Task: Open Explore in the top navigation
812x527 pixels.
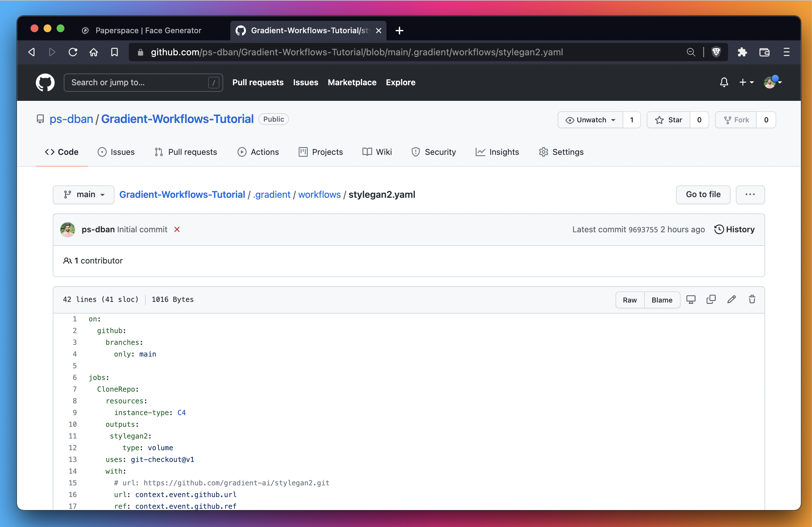Action: [x=400, y=83]
